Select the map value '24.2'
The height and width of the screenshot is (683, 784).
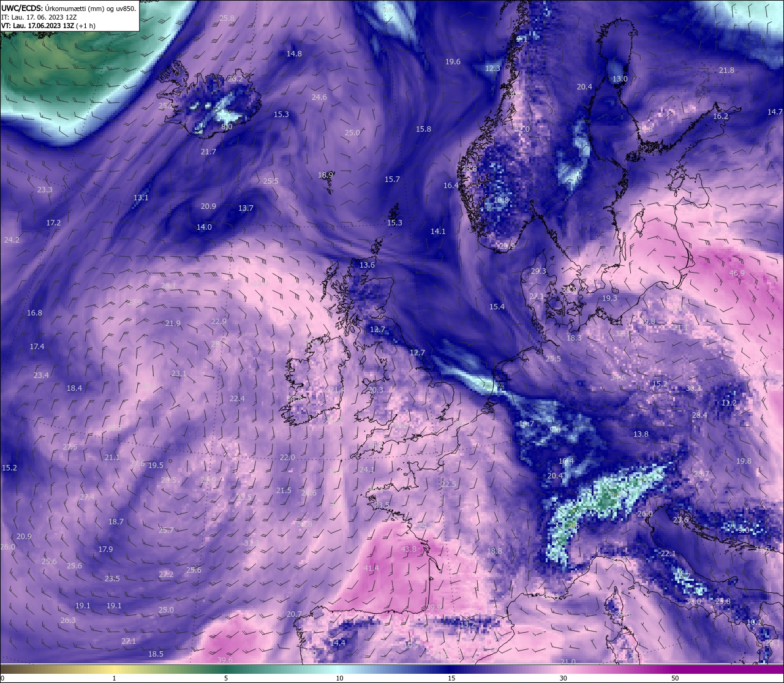[12, 240]
